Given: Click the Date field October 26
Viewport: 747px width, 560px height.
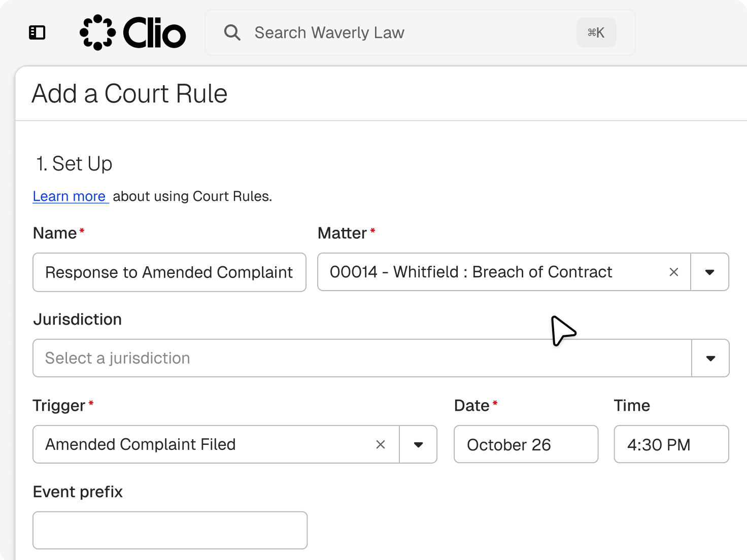Looking at the screenshot, I should click(526, 444).
